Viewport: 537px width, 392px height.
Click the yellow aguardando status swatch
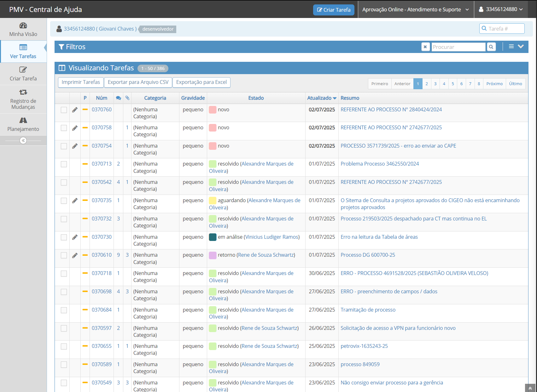tap(213, 201)
